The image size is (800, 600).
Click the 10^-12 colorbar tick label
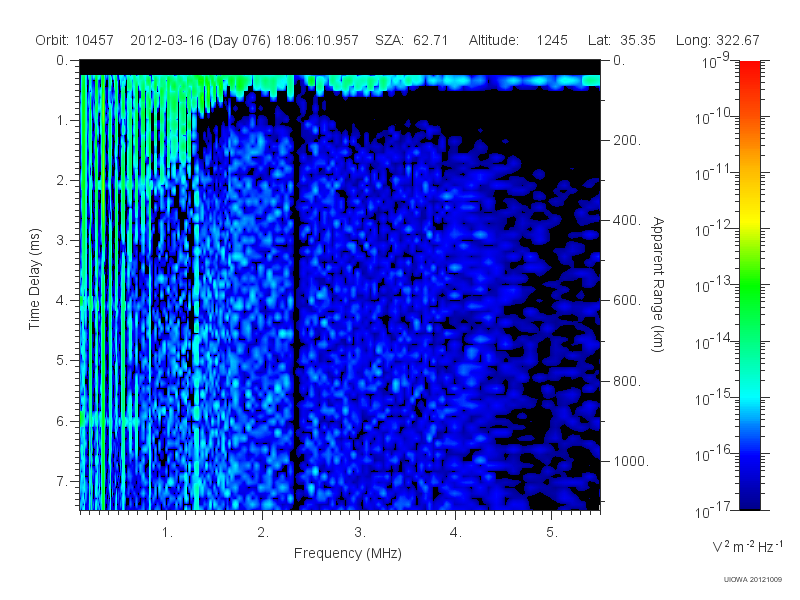click(715, 229)
